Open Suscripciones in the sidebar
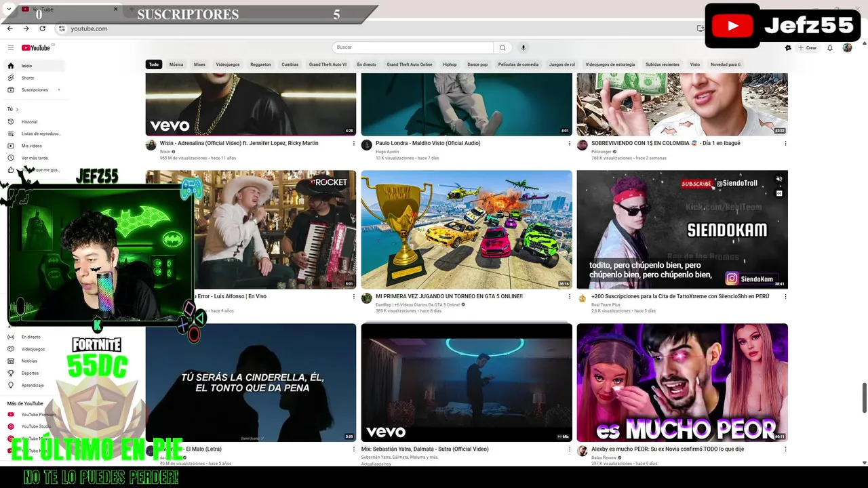 (x=34, y=89)
